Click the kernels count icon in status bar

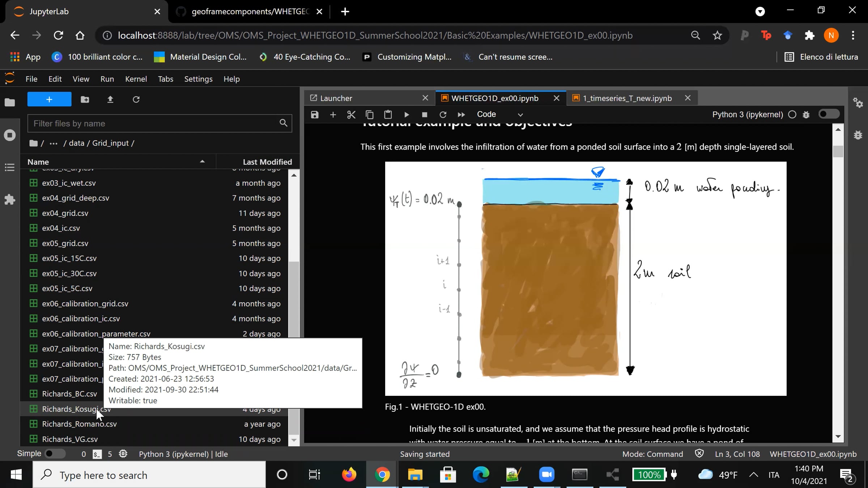click(123, 454)
